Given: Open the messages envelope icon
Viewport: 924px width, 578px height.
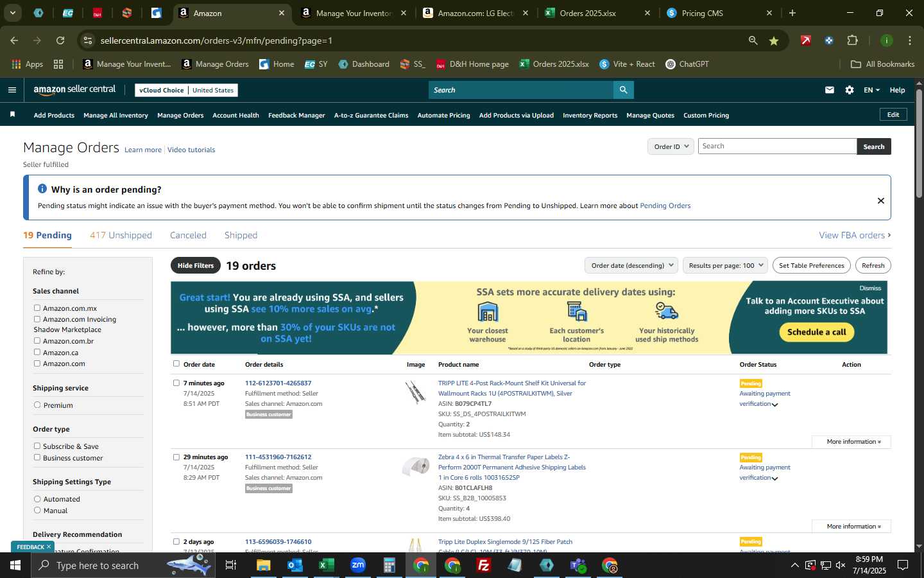Looking at the screenshot, I should pos(830,90).
